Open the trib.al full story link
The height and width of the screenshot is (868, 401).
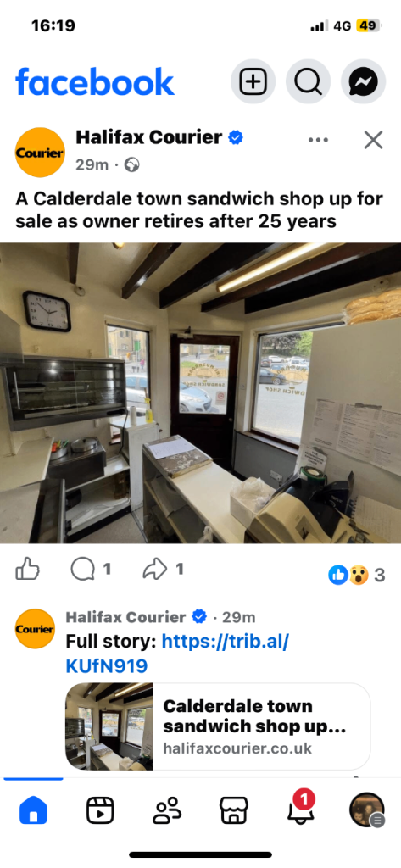(x=177, y=654)
